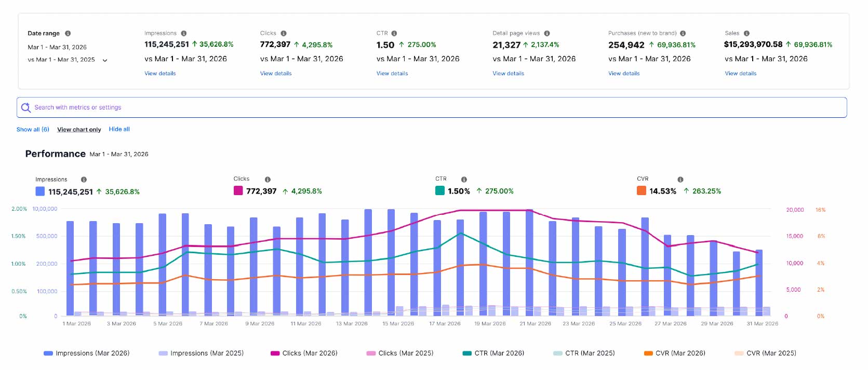Image resolution: width=868 pixels, height=370 pixels.
Task: Click the 115,245,251 impressions summary value
Action: pos(167,45)
